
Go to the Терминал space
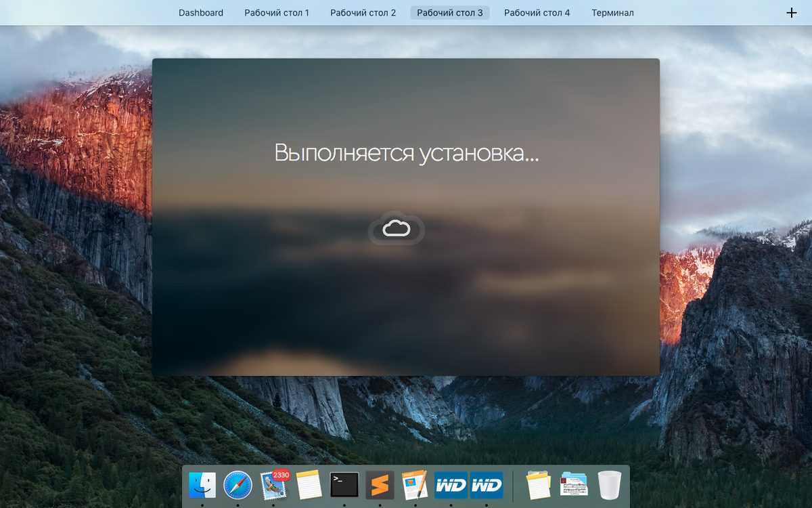coord(612,13)
